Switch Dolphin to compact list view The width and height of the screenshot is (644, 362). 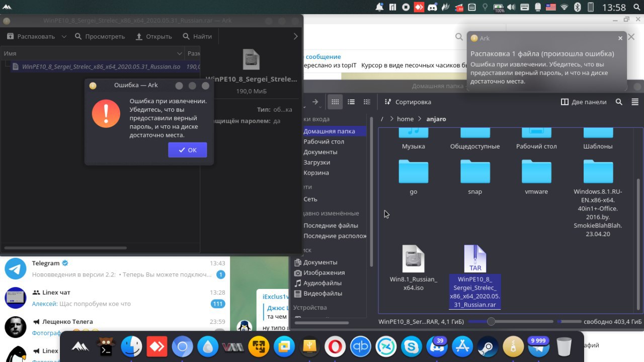point(351,102)
